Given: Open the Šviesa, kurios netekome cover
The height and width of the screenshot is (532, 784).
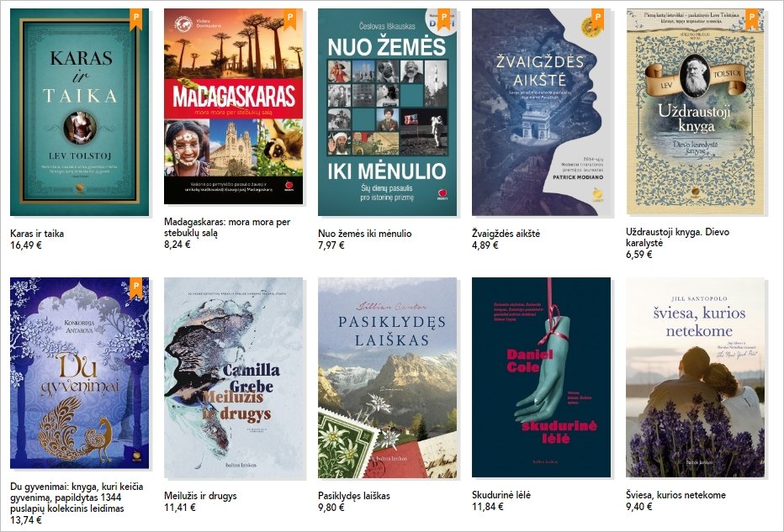Looking at the screenshot, I should click(x=696, y=377).
